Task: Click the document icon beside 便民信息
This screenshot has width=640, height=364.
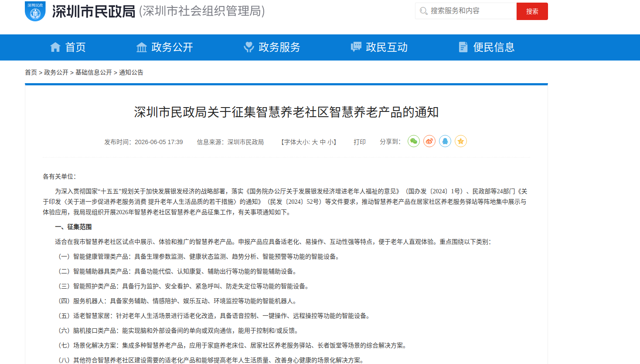Action: [x=463, y=47]
